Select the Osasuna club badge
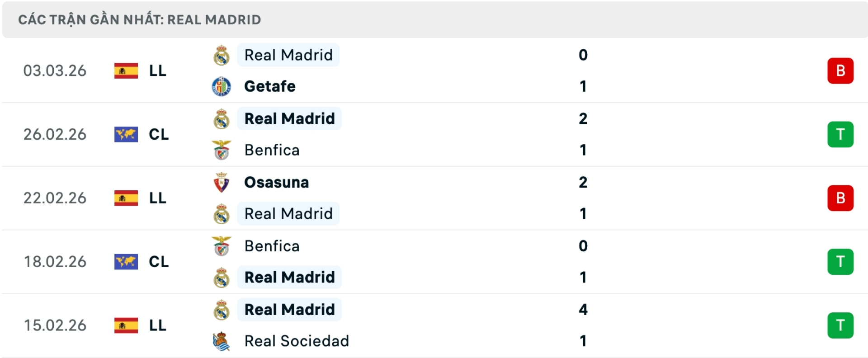This screenshot has height=358, width=868. 222,183
